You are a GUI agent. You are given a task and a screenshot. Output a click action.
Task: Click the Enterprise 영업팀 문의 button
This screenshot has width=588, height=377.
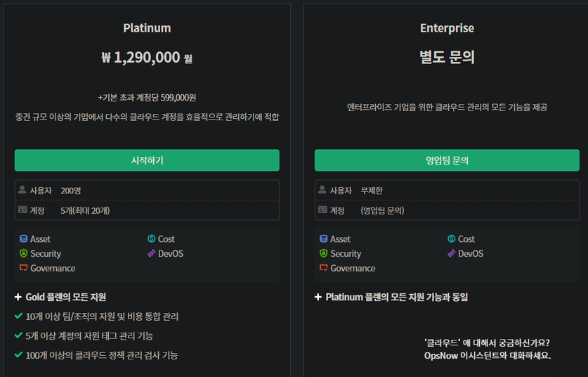click(447, 160)
